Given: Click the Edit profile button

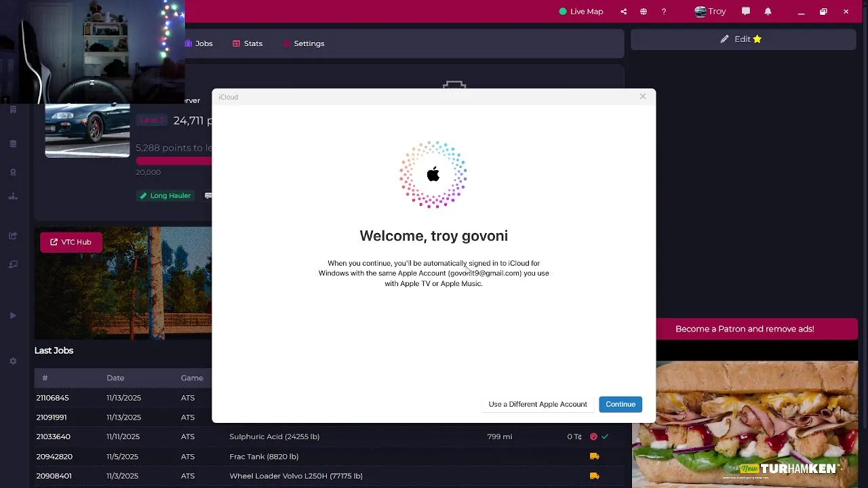Looking at the screenshot, I should [743, 39].
